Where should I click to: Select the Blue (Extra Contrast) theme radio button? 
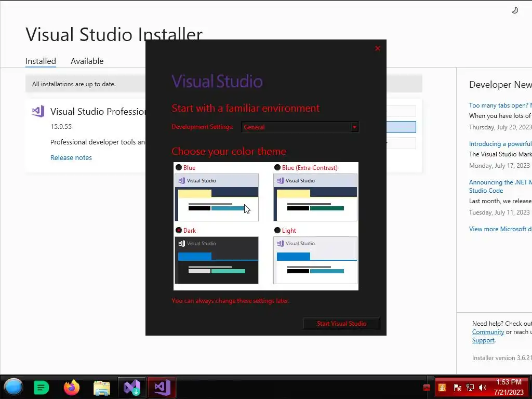point(277,167)
